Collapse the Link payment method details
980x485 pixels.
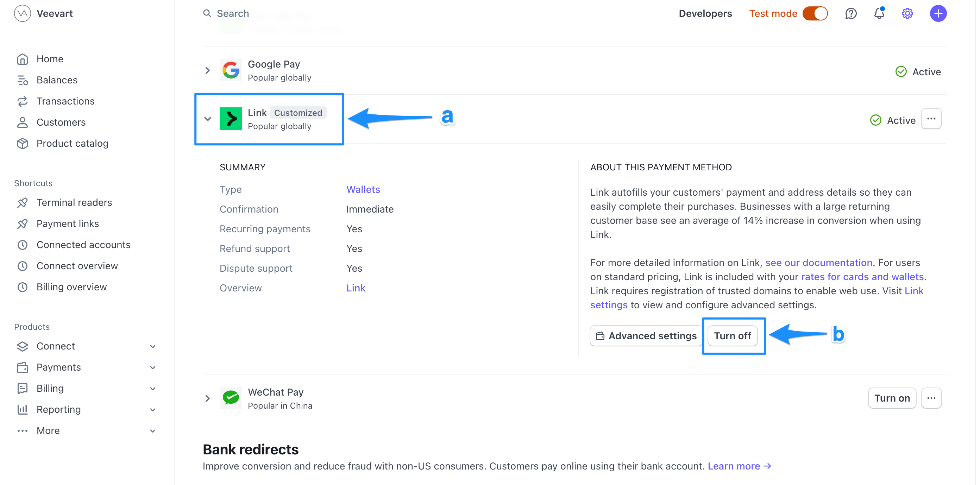(208, 119)
